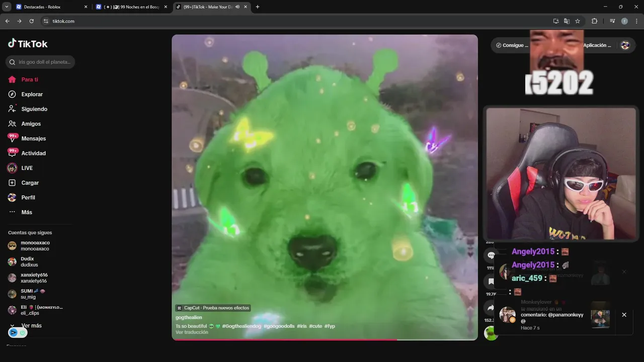Viewport: 644px width, 362px height.
Task: Seek using the video progress bar
Action: 325,340
